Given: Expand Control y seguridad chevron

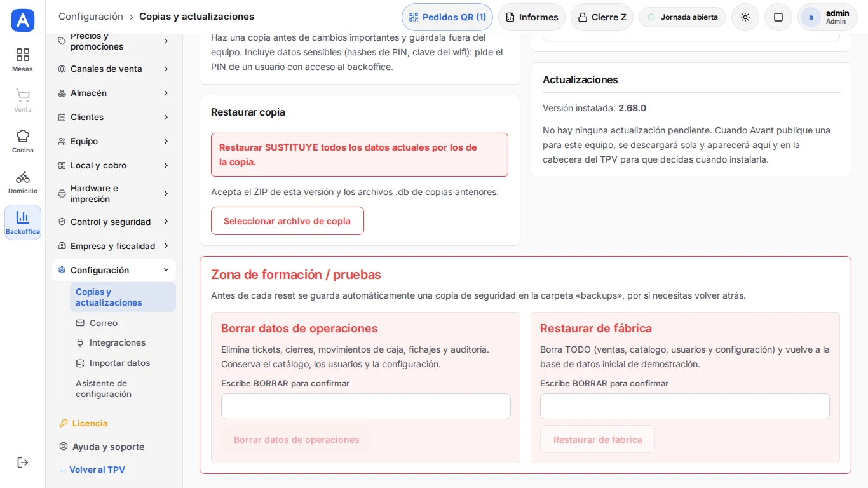Looking at the screenshot, I should tap(166, 222).
